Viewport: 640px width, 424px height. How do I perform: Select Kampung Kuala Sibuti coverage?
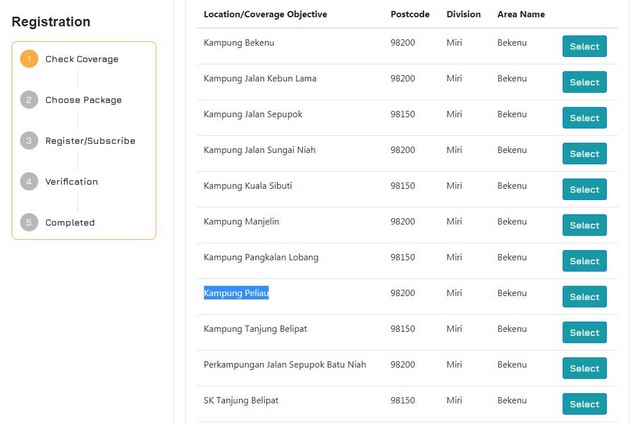584,189
